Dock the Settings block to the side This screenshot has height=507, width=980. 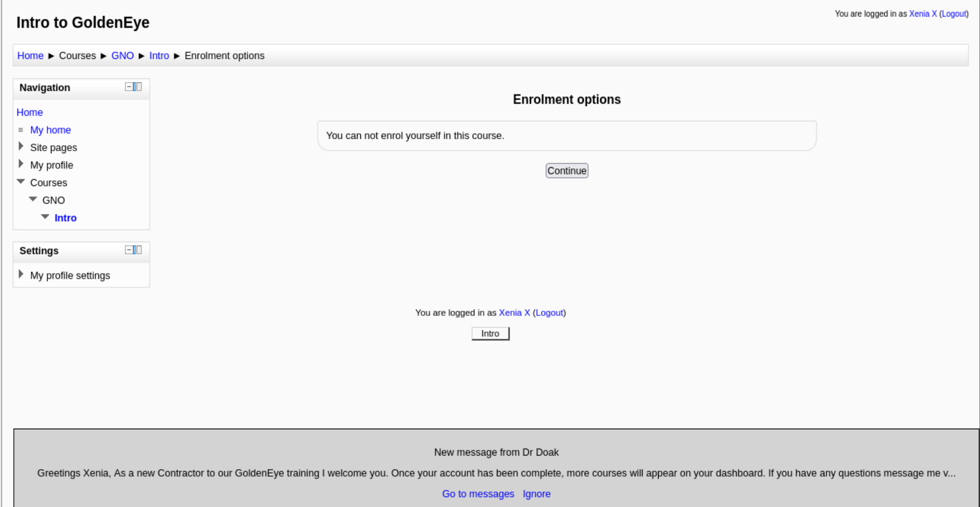(137, 250)
